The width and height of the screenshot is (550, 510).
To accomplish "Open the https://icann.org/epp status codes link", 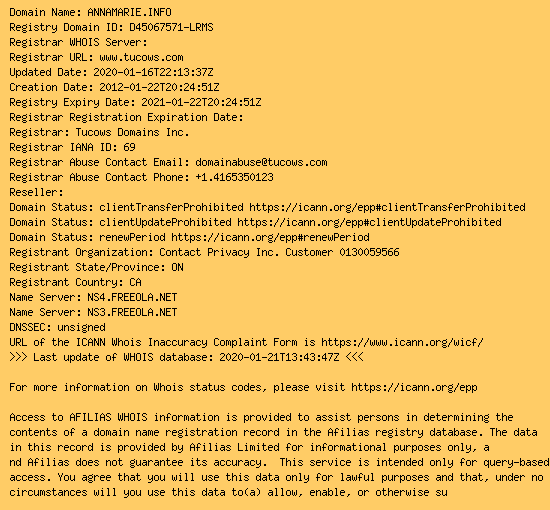I will [414, 388].
